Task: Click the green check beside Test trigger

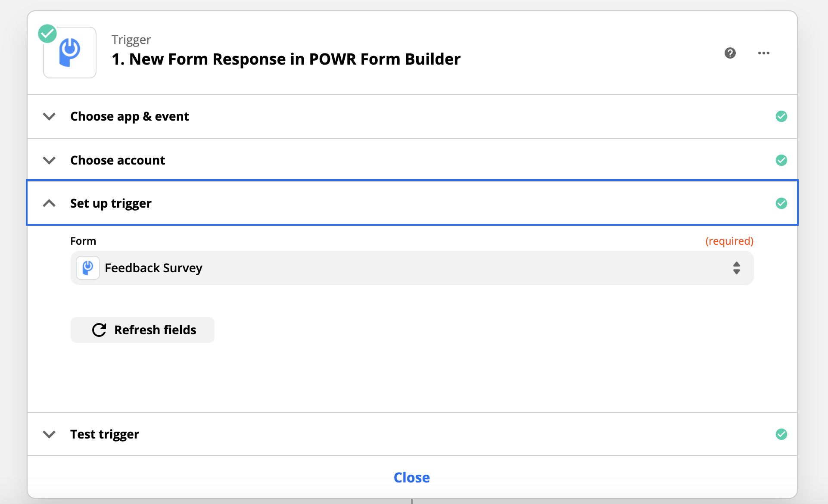Action: coord(781,434)
